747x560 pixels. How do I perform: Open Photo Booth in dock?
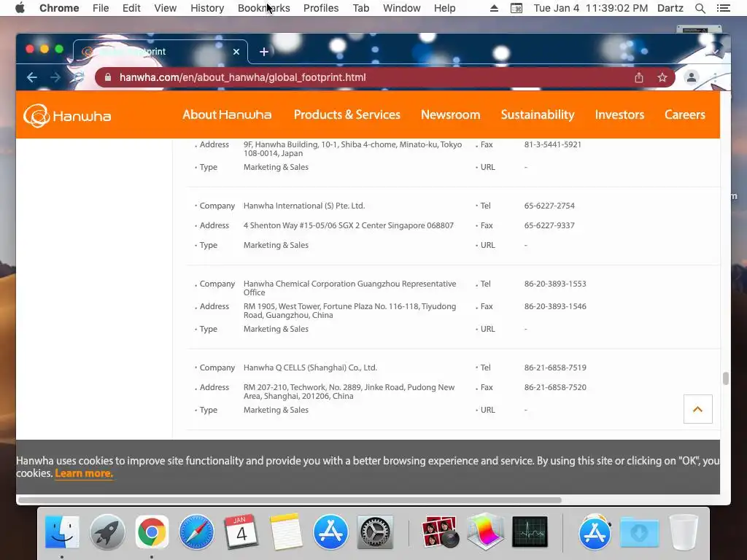[440, 532]
